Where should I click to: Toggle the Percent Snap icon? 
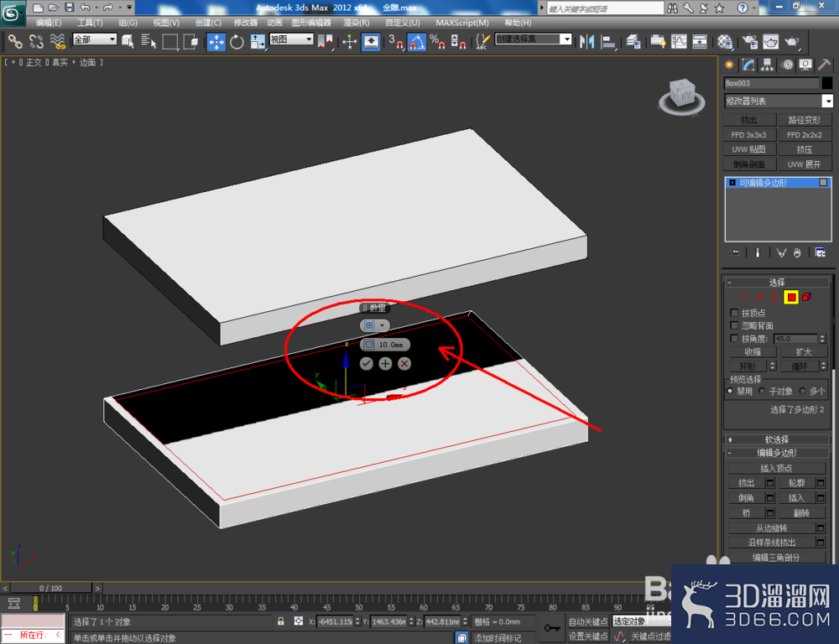pos(437,42)
